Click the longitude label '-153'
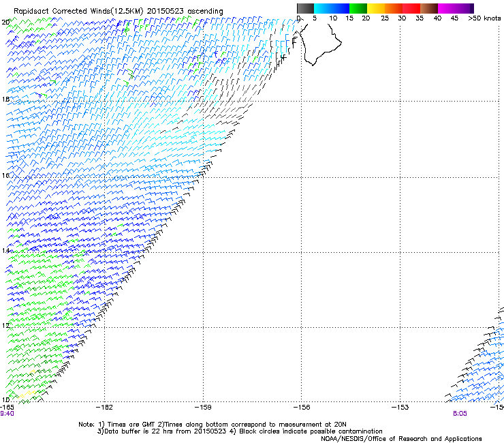 coord(400,408)
